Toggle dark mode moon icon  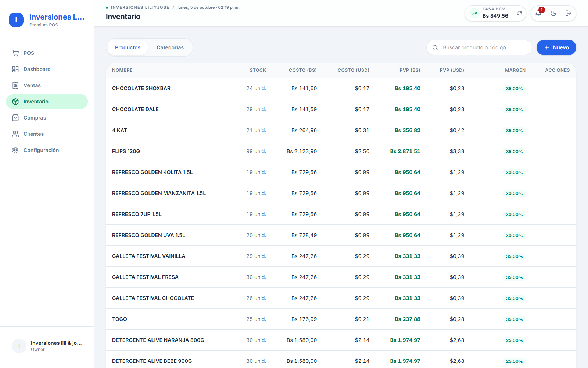point(553,13)
